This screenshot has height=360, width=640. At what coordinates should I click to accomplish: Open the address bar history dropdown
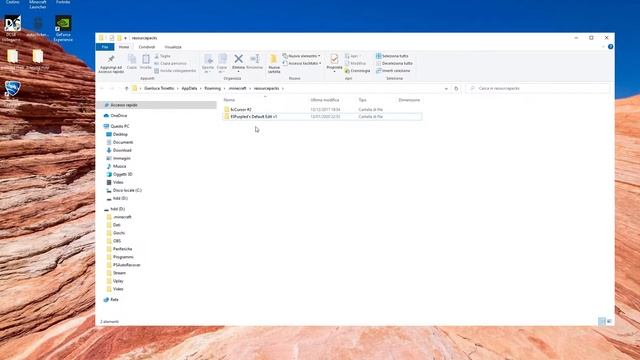click(x=446, y=89)
